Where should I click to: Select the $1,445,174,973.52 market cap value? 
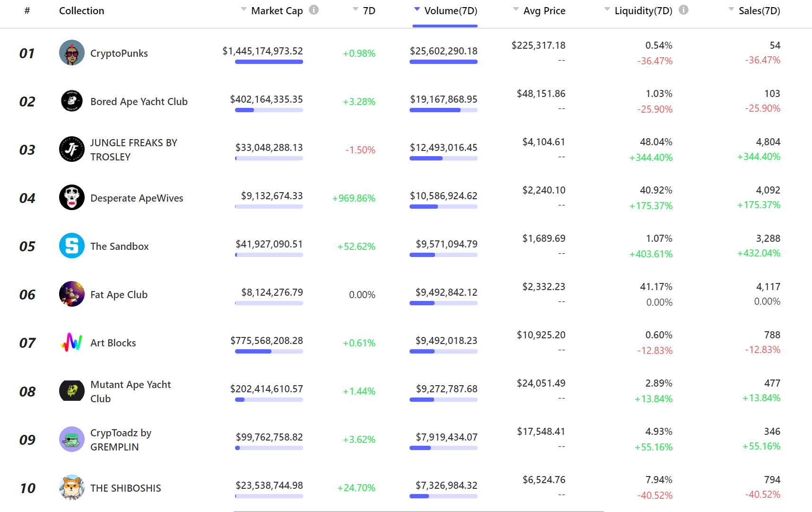point(262,51)
